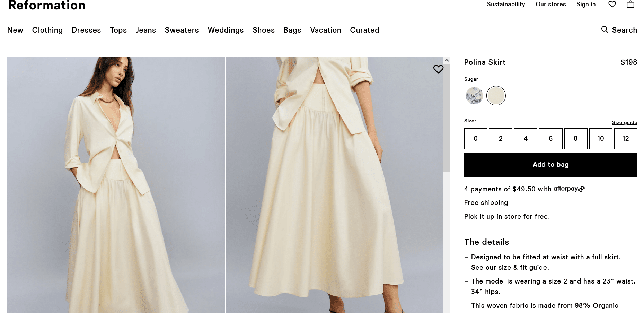Open the Clothing navigation menu

click(x=47, y=30)
